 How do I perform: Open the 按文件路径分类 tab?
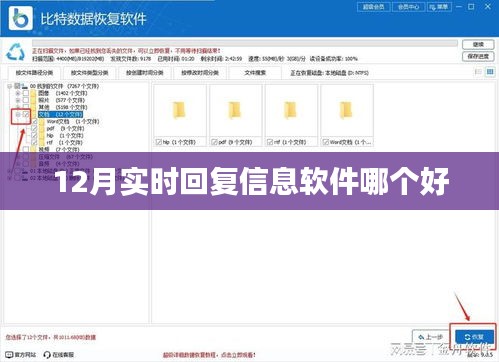[34, 73]
